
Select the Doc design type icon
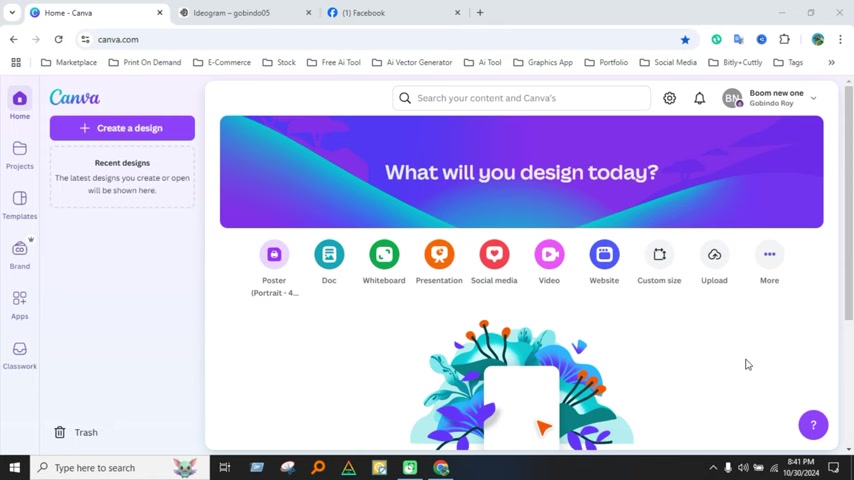[x=329, y=254]
